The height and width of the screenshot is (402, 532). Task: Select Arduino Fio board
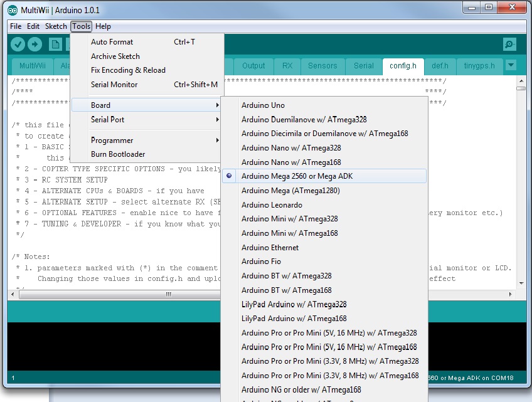click(324, 262)
